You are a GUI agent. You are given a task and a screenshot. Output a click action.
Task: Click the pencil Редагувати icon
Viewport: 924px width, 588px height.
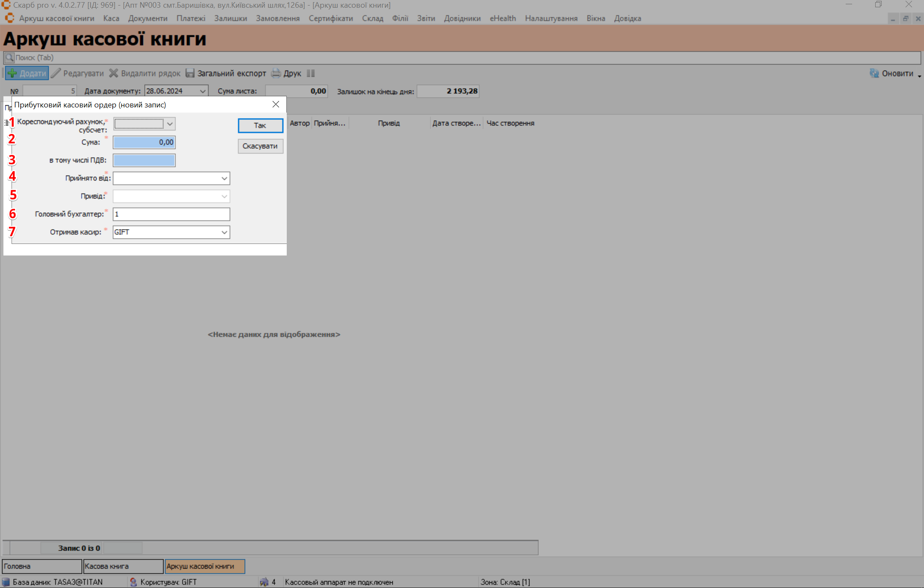(56, 73)
